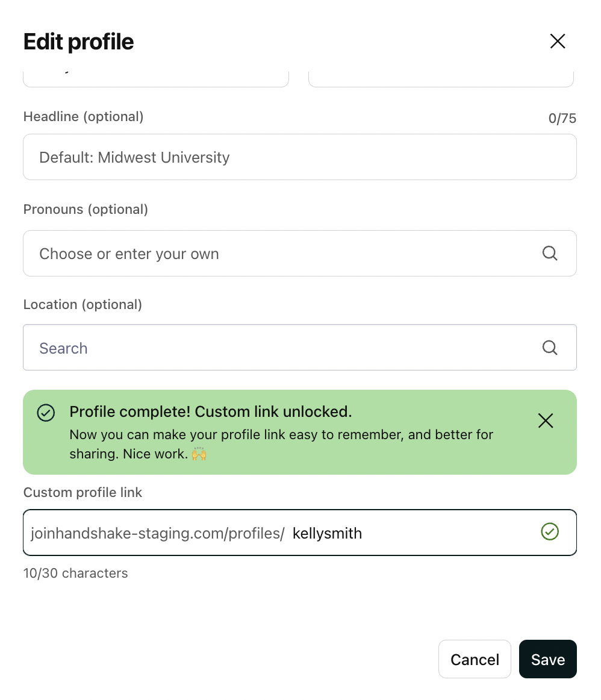This screenshot has height=700, width=601.
Task: Save the profile changes
Action: 547,659
